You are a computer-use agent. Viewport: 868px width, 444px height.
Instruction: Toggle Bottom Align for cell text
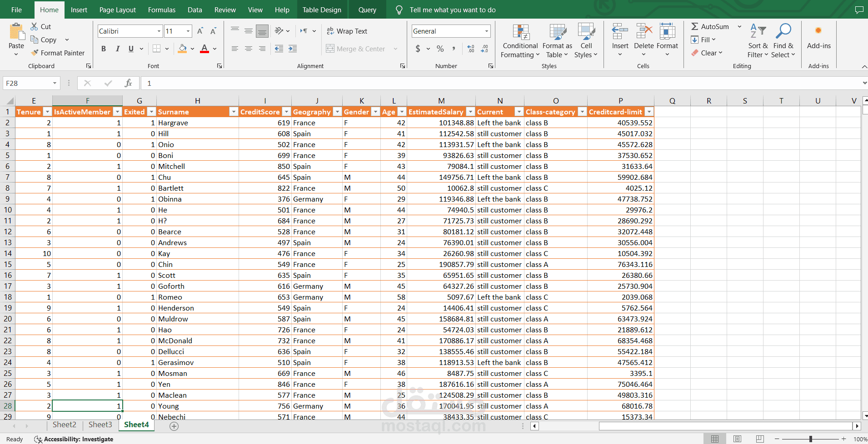click(x=262, y=31)
